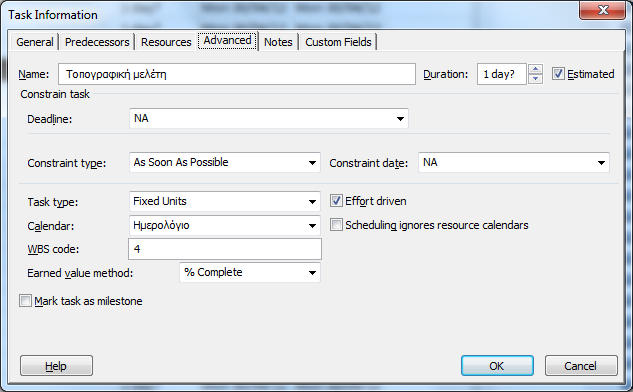Expand the Constraint type dropdown

[x=312, y=163]
